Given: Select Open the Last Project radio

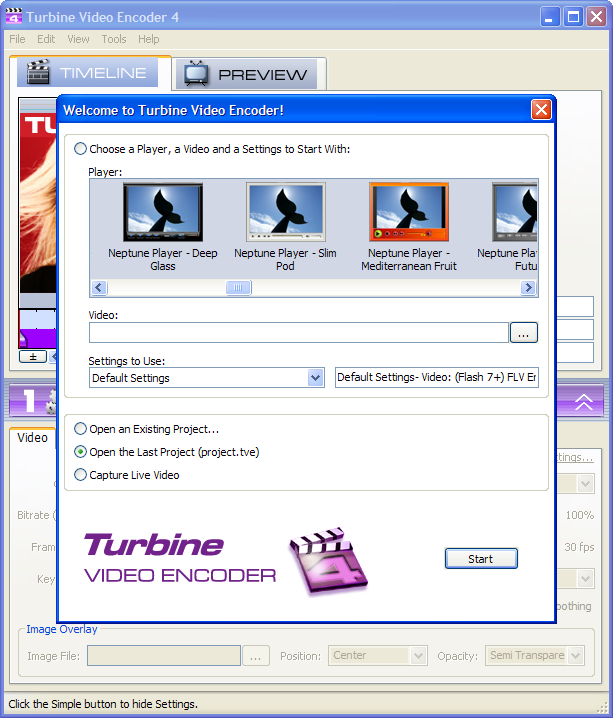Looking at the screenshot, I should coord(80,452).
